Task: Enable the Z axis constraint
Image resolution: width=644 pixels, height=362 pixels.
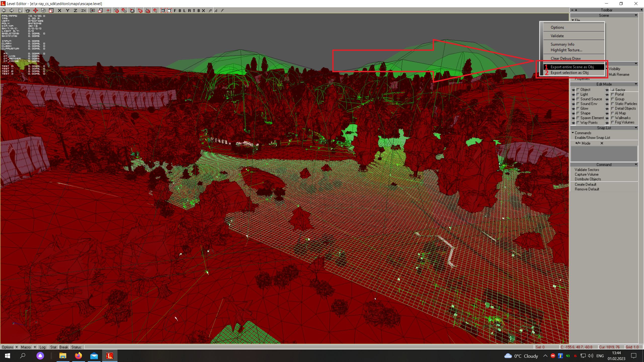Action: tap(75, 10)
